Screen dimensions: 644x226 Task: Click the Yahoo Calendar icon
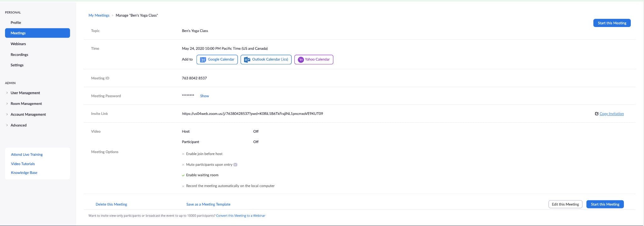(301, 60)
